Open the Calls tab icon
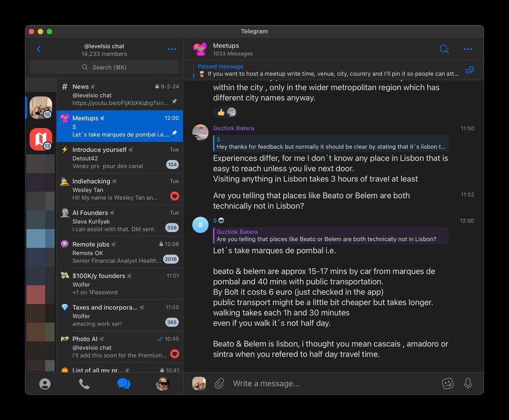 (84, 384)
